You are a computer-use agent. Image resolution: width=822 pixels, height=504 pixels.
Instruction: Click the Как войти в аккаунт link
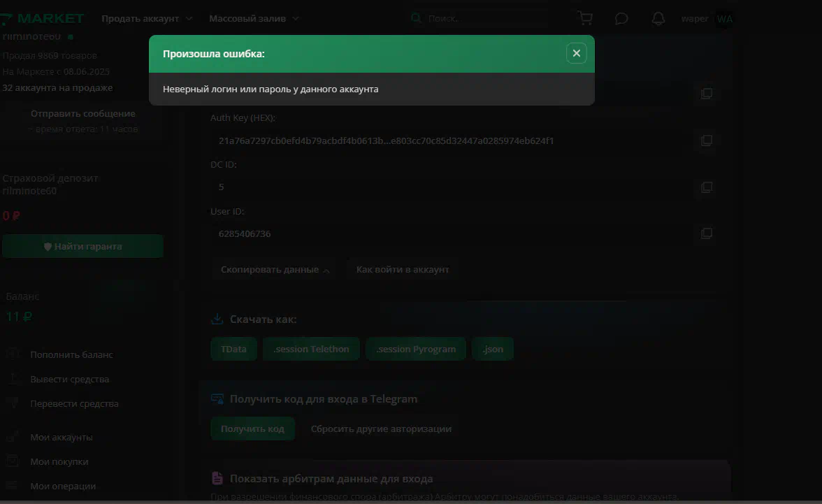point(403,270)
